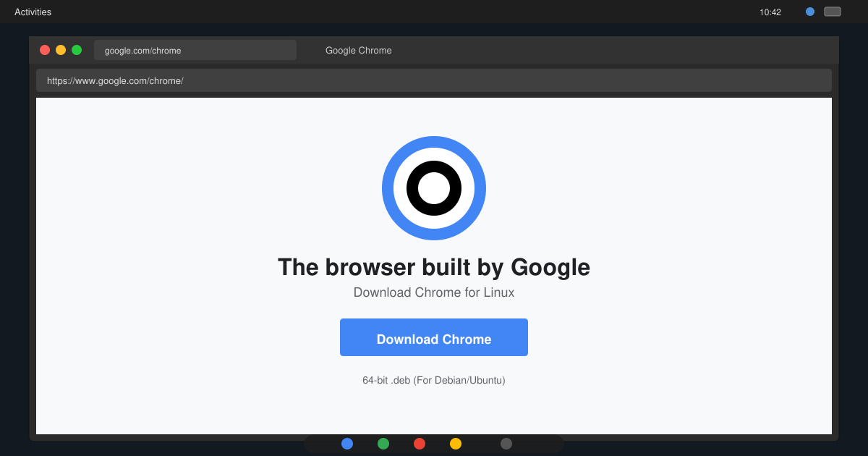Open the yellow dock icon
868x456 pixels.
click(456, 444)
